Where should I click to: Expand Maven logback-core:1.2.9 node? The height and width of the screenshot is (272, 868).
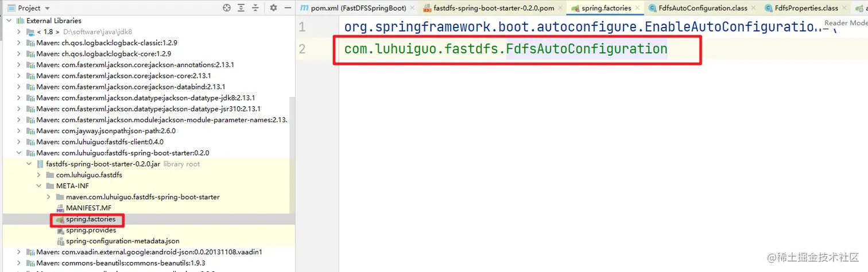[20, 53]
